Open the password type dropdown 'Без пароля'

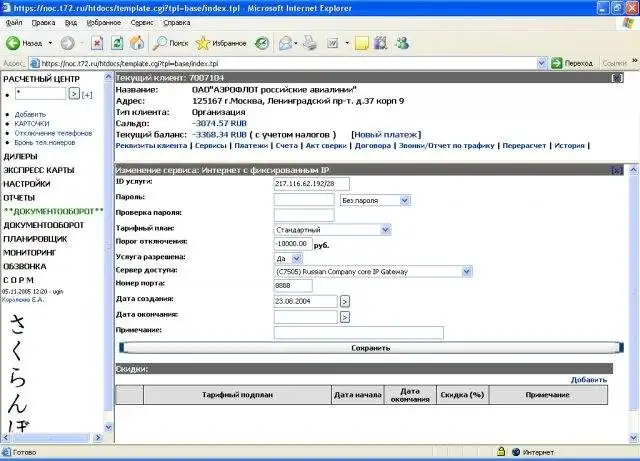tap(375, 199)
